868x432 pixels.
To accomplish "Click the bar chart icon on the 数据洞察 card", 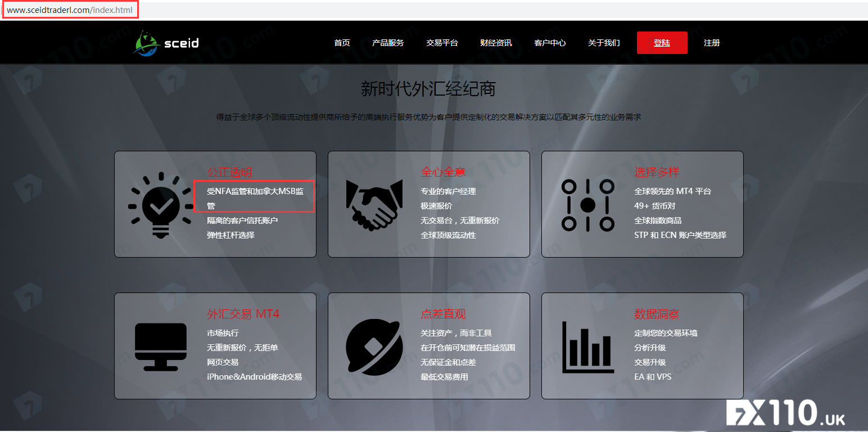I will [x=587, y=347].
